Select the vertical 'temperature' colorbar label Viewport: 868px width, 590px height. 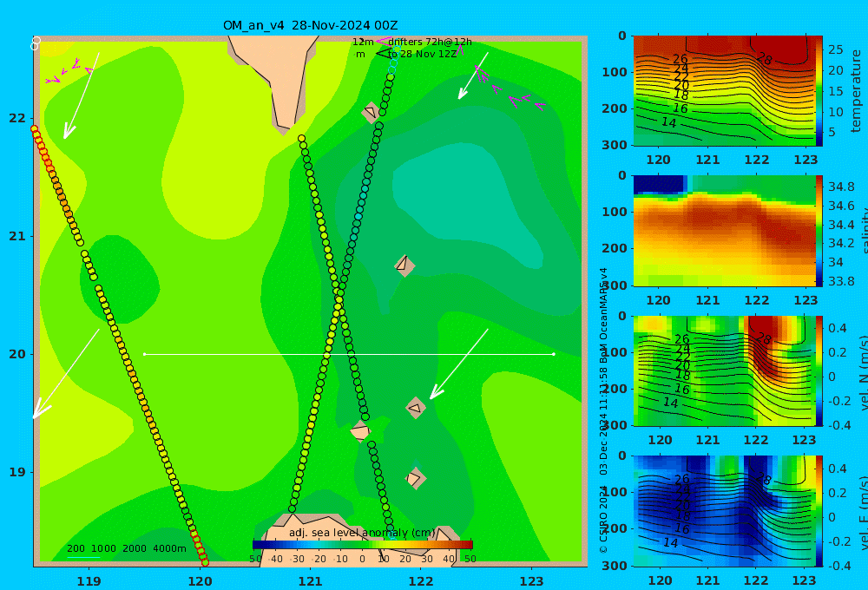coord(856,91)
